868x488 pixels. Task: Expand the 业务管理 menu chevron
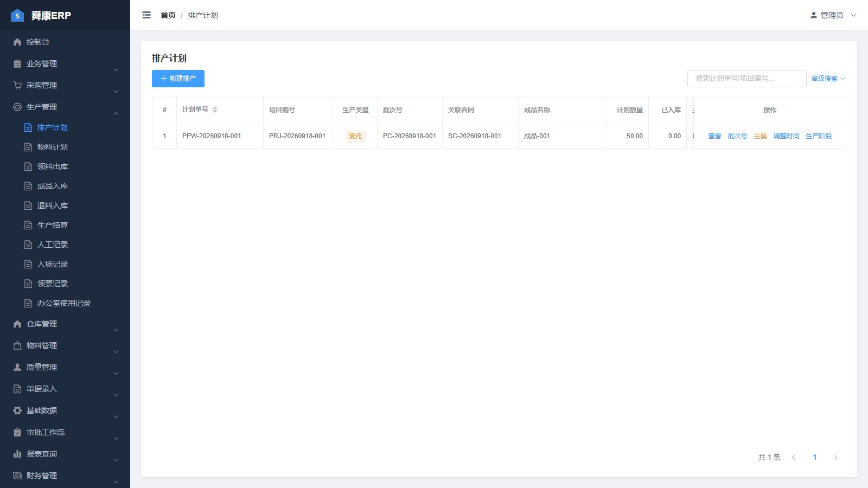click(x=116, y=70)
